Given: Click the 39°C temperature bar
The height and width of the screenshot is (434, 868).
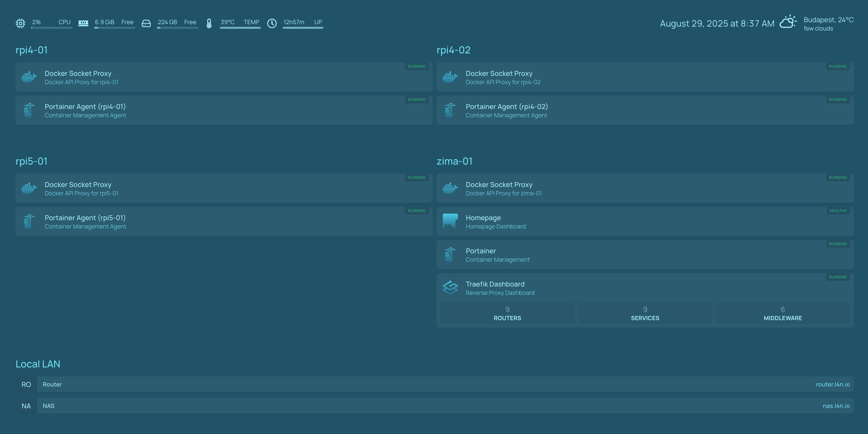Looking at the screenshot, I should pyautogui.click(x=240, y=28).
